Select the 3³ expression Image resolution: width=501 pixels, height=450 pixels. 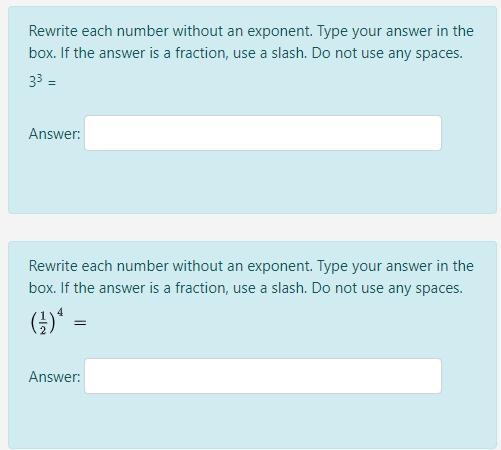click(x=36, y=81)
